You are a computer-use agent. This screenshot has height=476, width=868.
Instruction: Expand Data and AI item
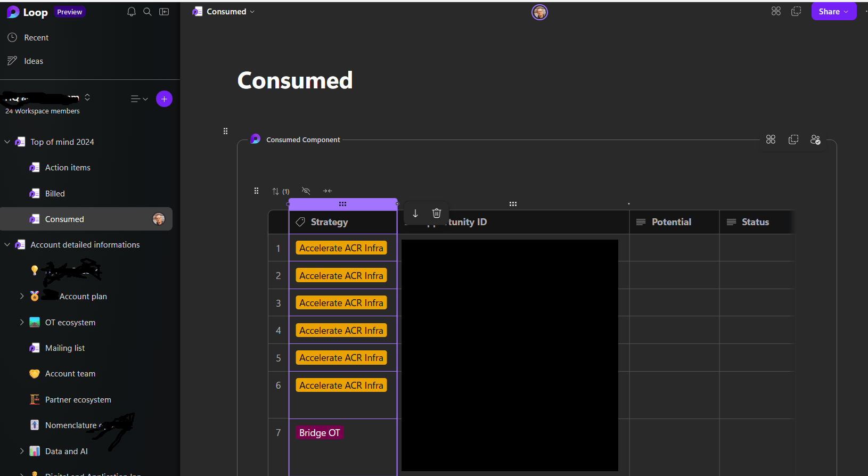pos(22,451)
